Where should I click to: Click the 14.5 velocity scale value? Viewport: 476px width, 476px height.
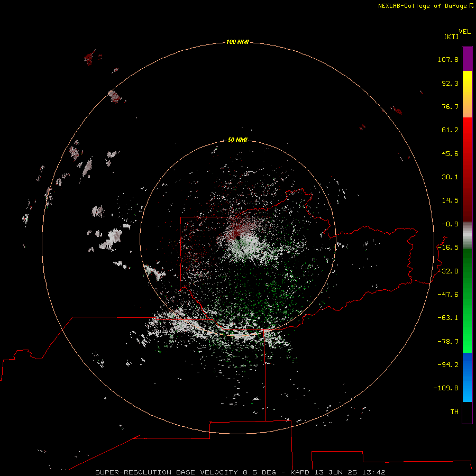[450, 200]
